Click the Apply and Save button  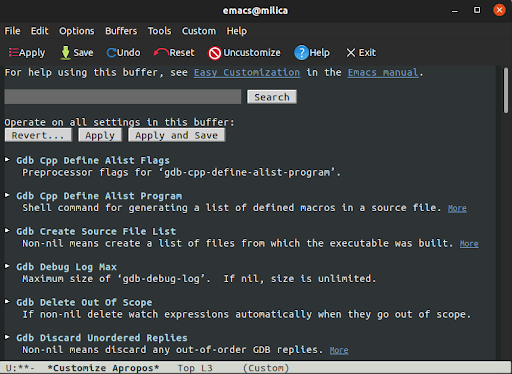tap(177, 135)
